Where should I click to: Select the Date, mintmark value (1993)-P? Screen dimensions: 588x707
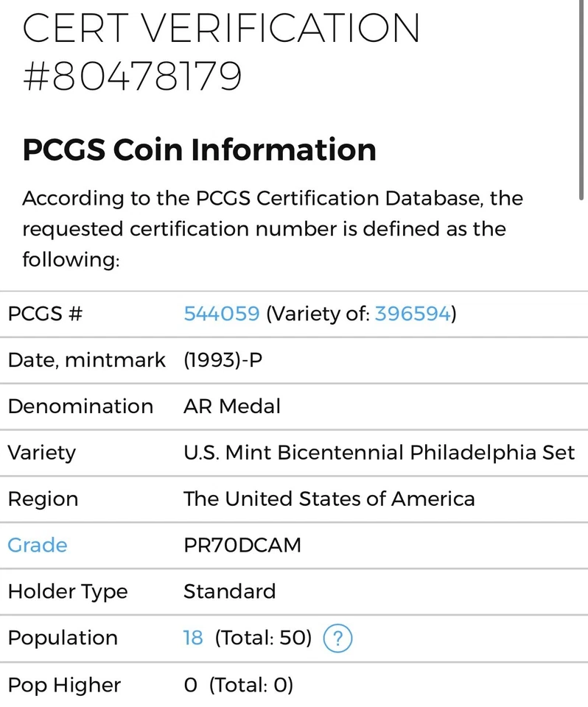(223, 360)
